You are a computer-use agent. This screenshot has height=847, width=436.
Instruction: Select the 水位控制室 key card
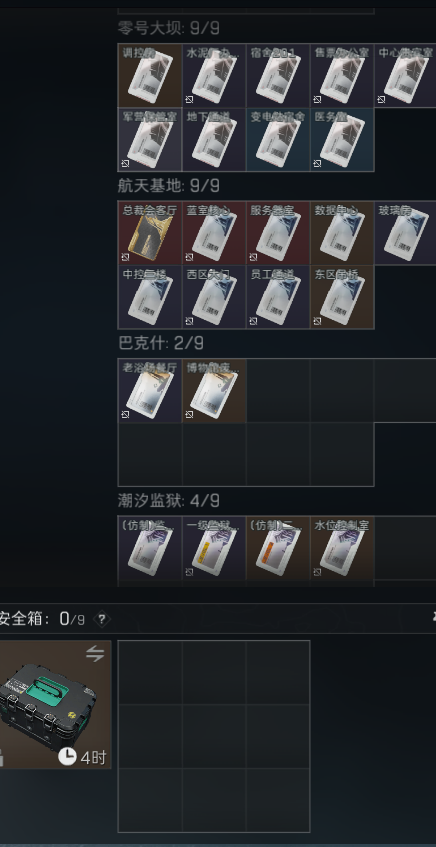[343, 548]
